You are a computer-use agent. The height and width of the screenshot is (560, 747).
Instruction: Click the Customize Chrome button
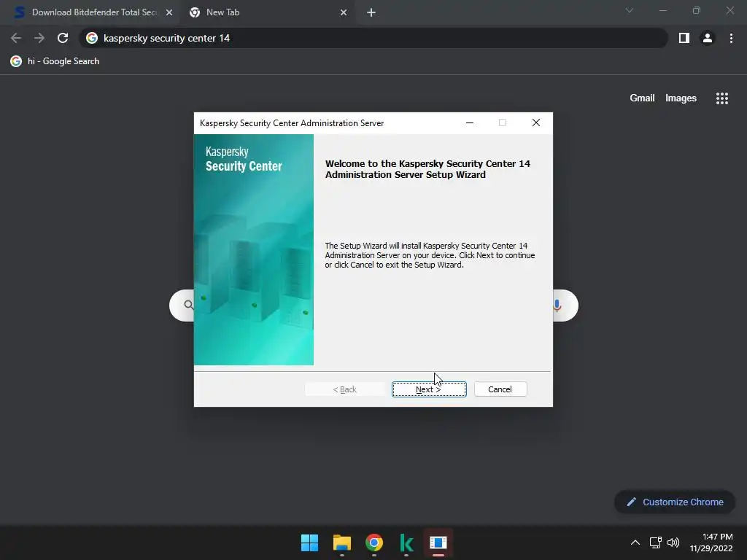point(675,502)
